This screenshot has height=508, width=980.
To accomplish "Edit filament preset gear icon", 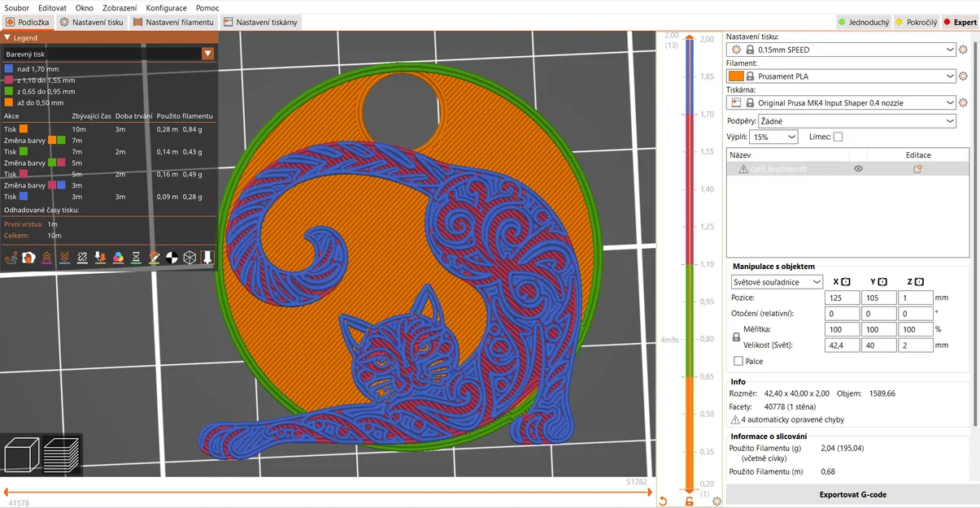I will point(964,76).
